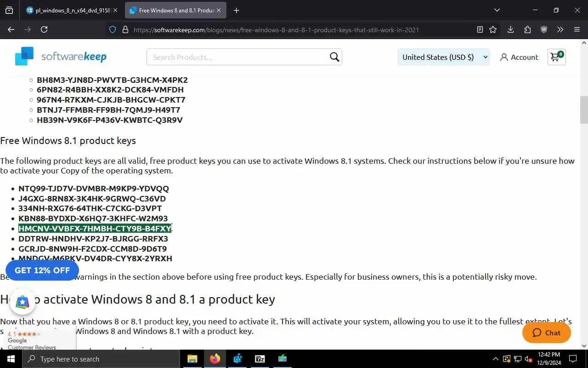The height and width of the screenshot is (368, 588).
Task: Open a new browser tab
Action: coord(236,10)
